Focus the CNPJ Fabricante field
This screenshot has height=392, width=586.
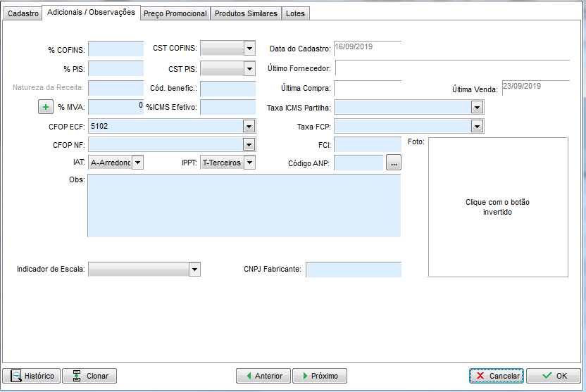point(353,270)
